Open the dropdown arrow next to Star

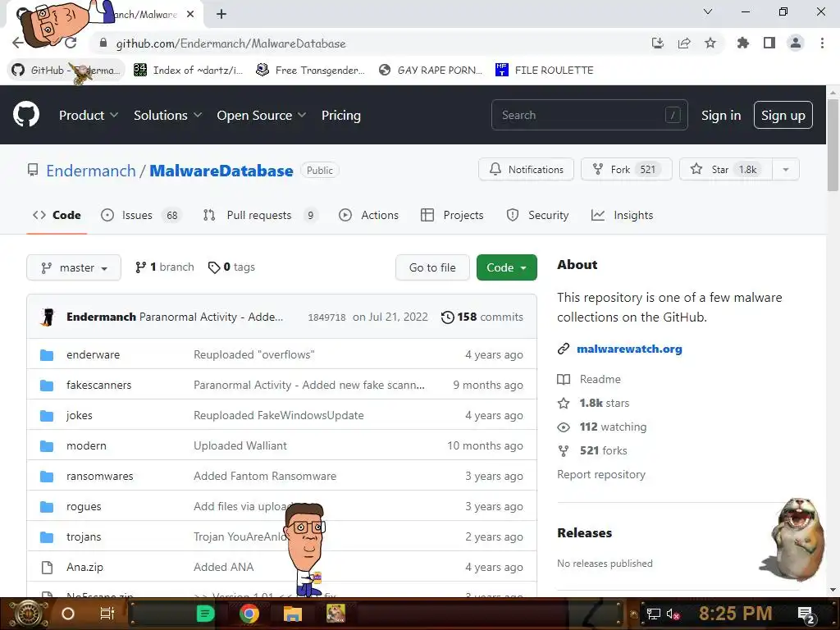(786, 169)
